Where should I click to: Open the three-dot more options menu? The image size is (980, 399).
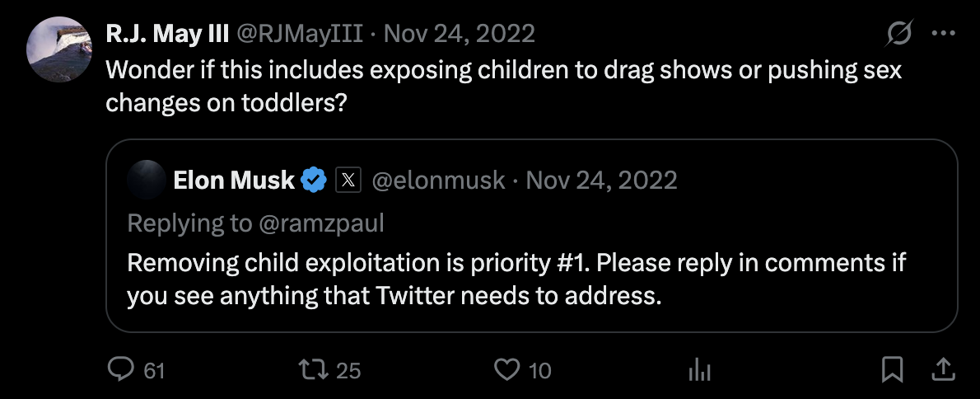(943, 34)
